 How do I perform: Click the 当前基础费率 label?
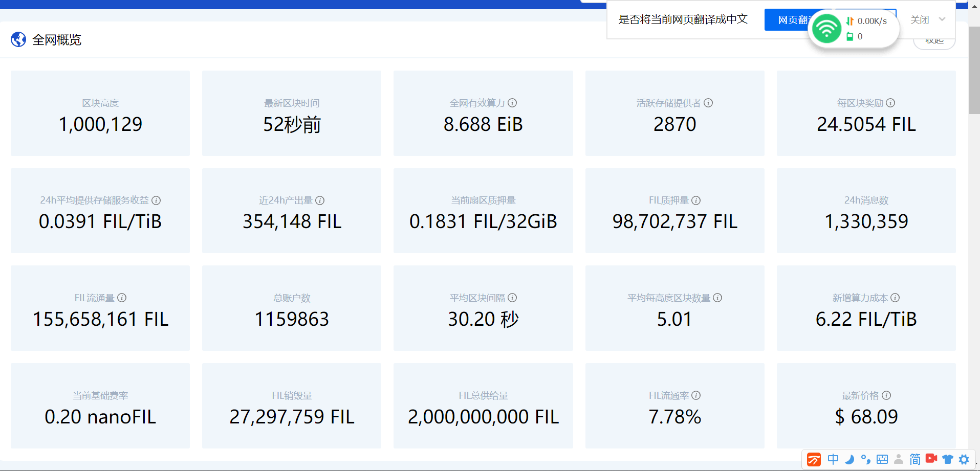tap(100, 395)
